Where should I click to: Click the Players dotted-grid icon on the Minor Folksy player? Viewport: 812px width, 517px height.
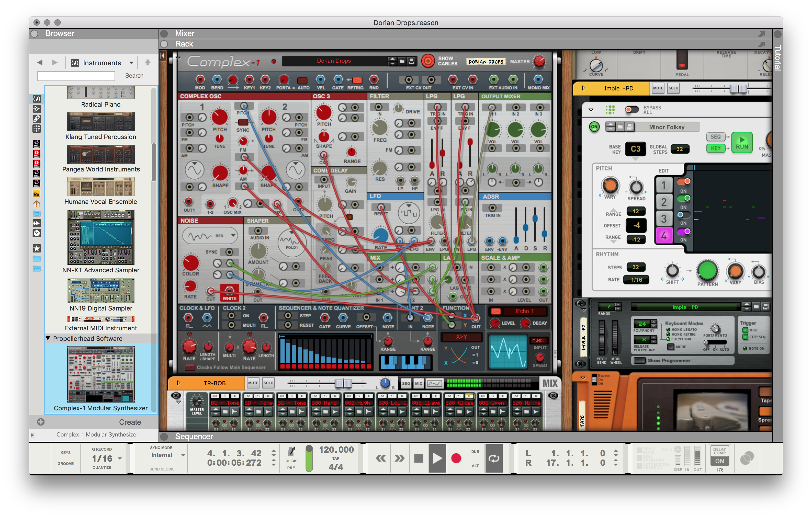point(610,110)
